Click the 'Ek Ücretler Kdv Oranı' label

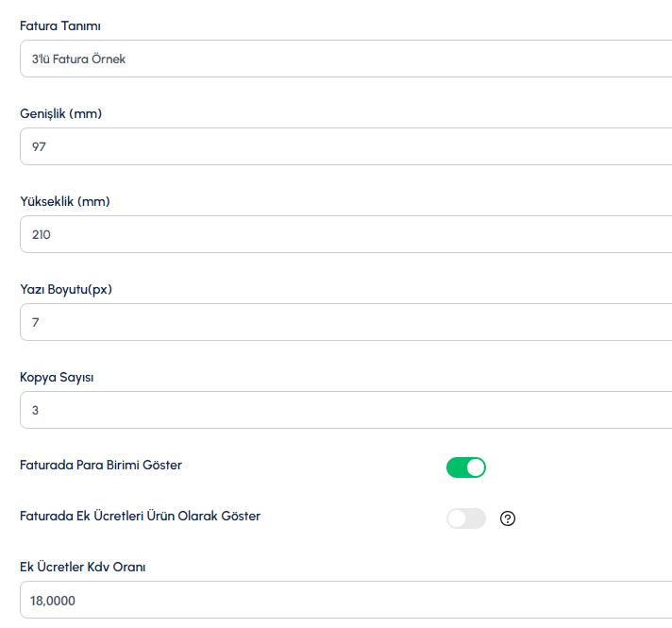point(82,567)
